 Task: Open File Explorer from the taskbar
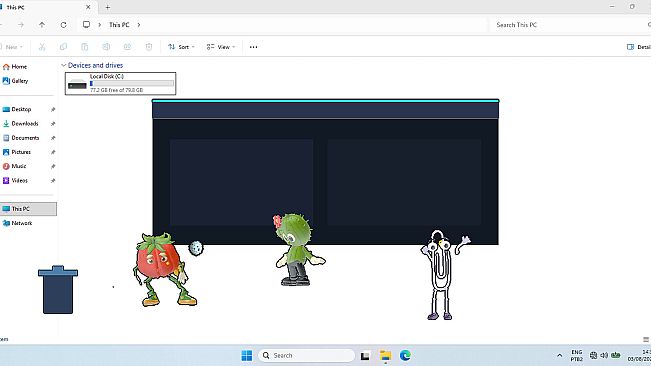point(385,356)
